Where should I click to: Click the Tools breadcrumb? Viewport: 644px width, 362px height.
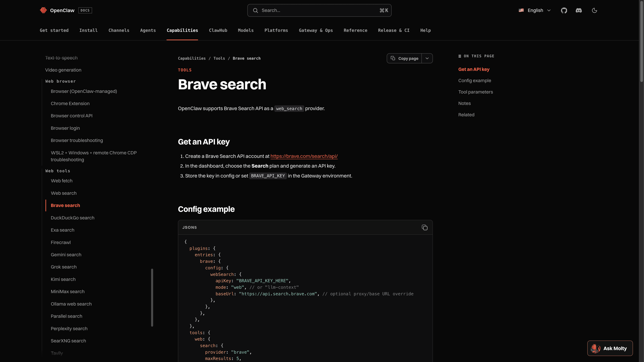[219, 58]
